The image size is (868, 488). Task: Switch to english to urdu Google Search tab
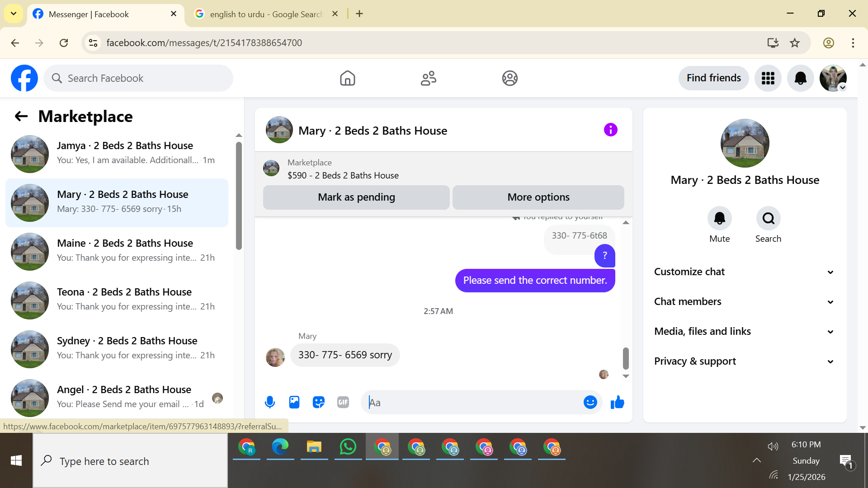(267, 14)
